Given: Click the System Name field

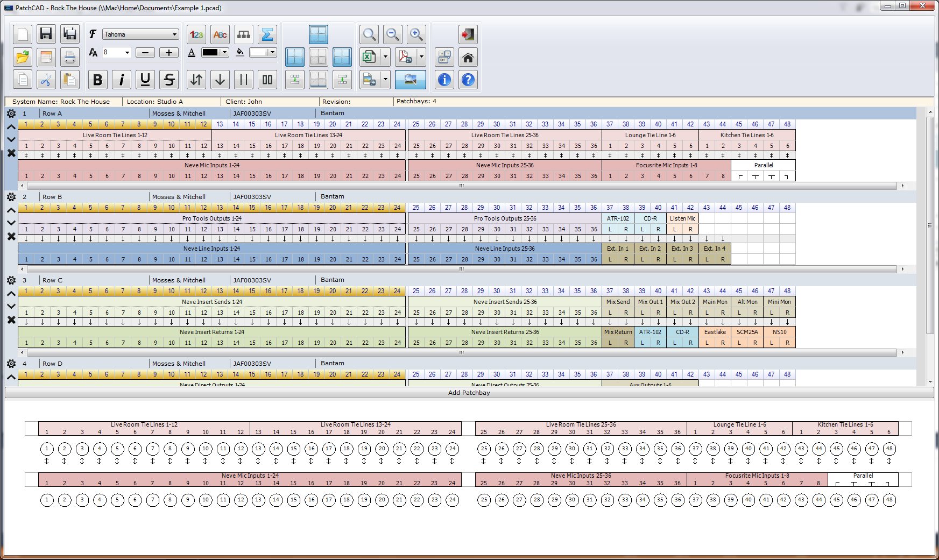Looking at the screenshot, I should (61, 102).
